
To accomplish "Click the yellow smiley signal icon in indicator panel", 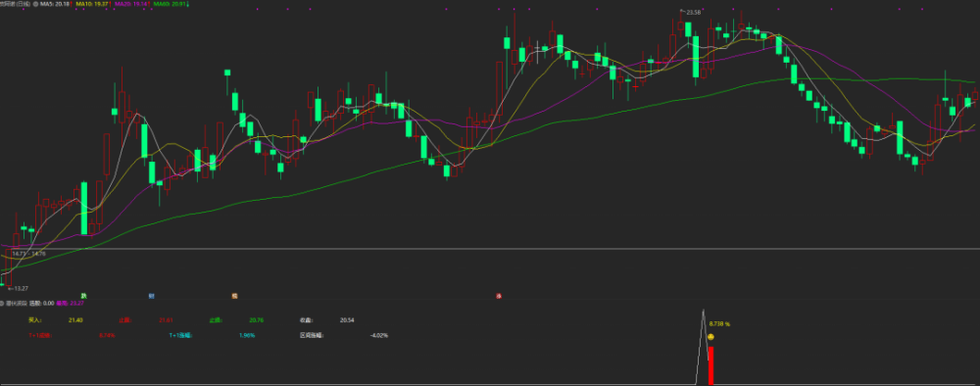I will [x=710, y=337].
